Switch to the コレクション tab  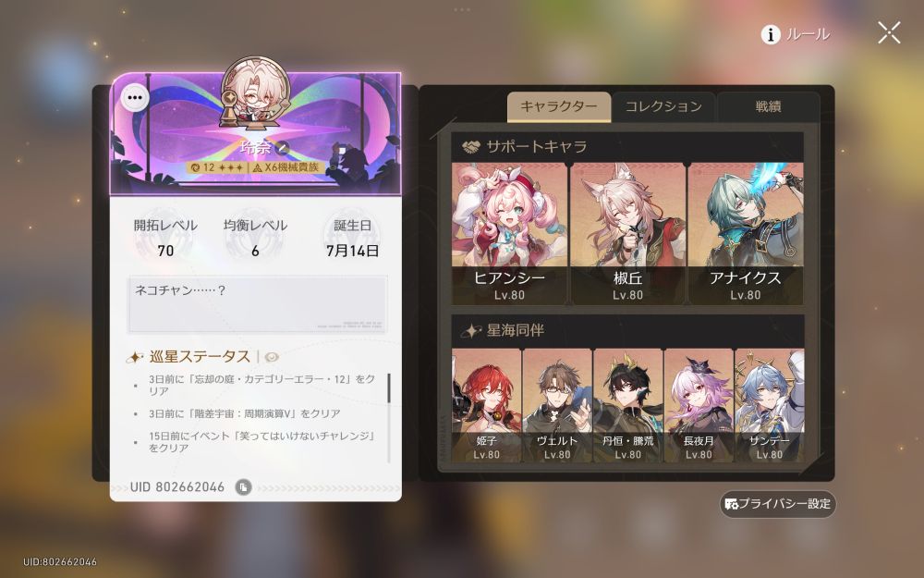point(663,106)
